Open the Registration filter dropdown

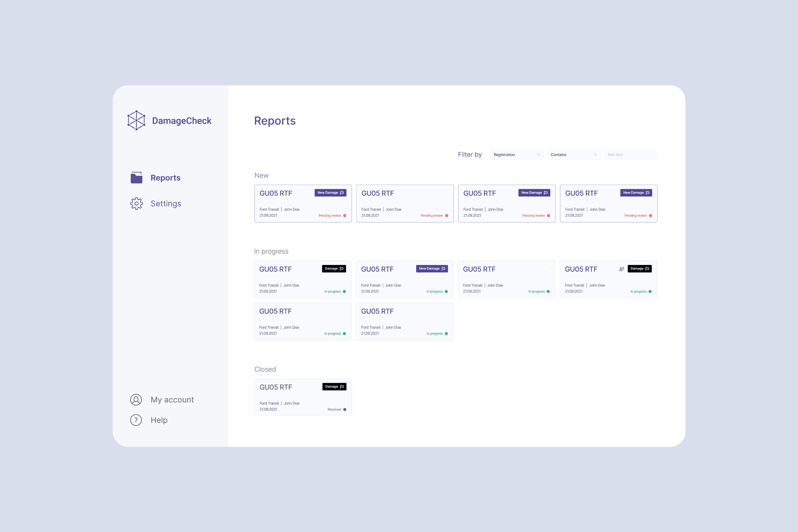[516, 154]
